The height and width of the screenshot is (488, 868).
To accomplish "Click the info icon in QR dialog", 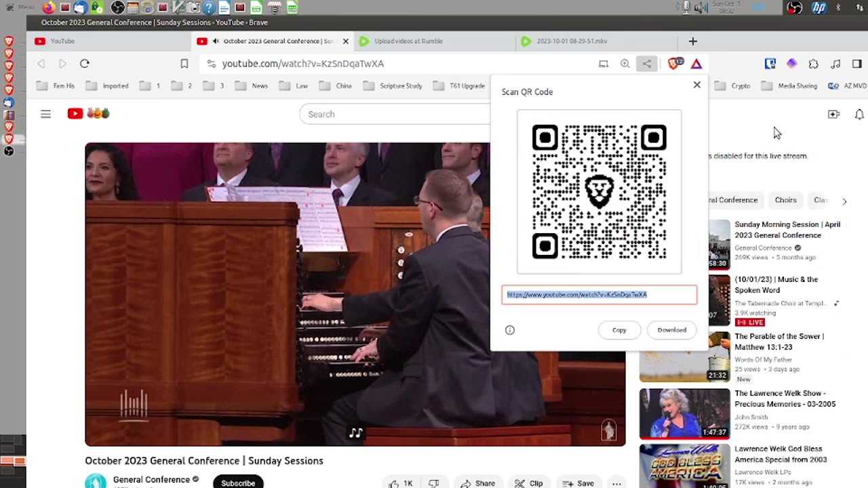I will coord(510,330).
